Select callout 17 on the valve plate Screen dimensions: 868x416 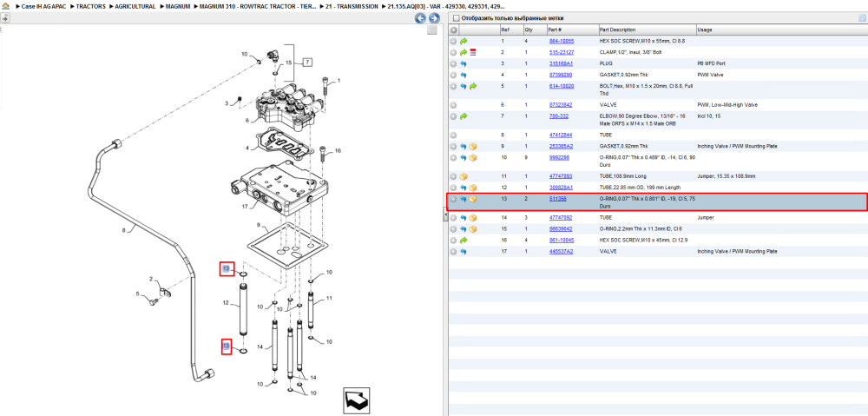click(247, 208)
